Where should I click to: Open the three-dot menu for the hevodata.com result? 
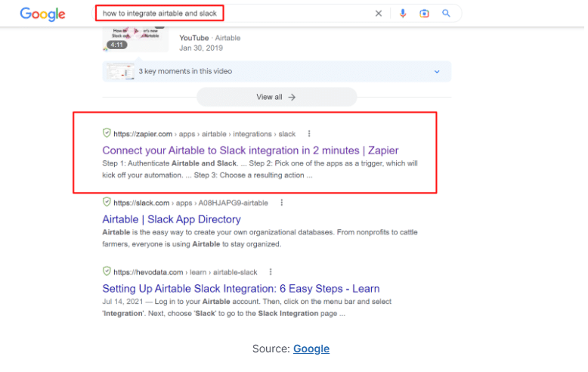pyautogui.click(x=271, y=272)
